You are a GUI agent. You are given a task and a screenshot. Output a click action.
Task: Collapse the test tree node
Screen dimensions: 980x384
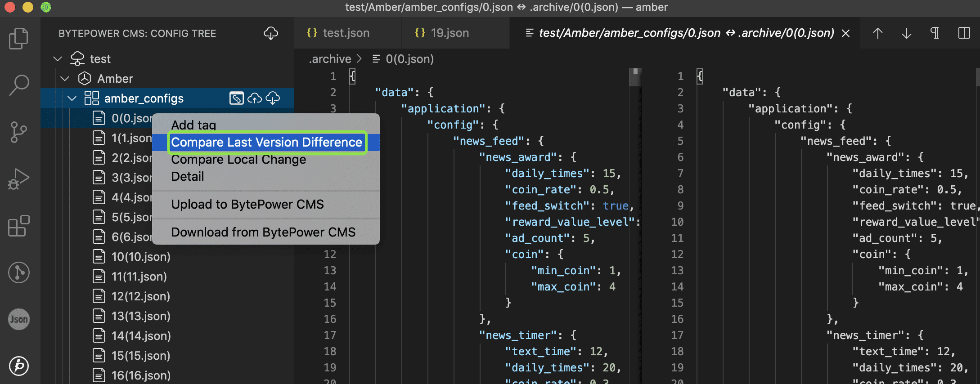click(x=58, y=59)
